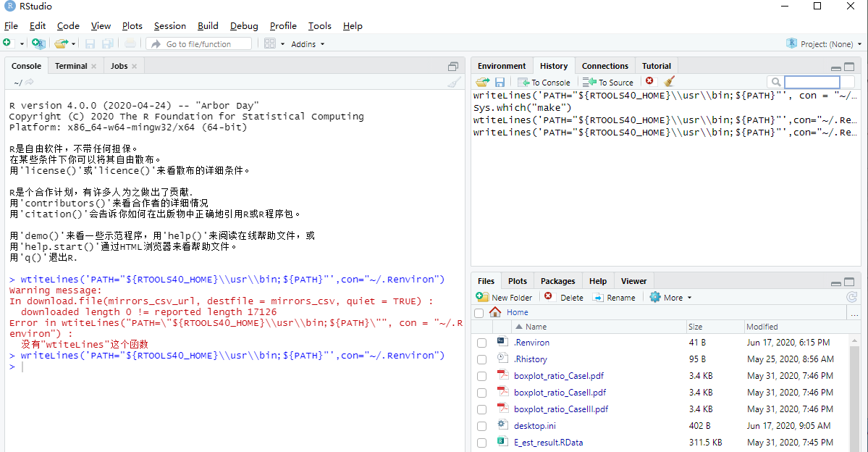Click the Rename button
This screenshot has height=452, width=868.
(x=614, y=298)
